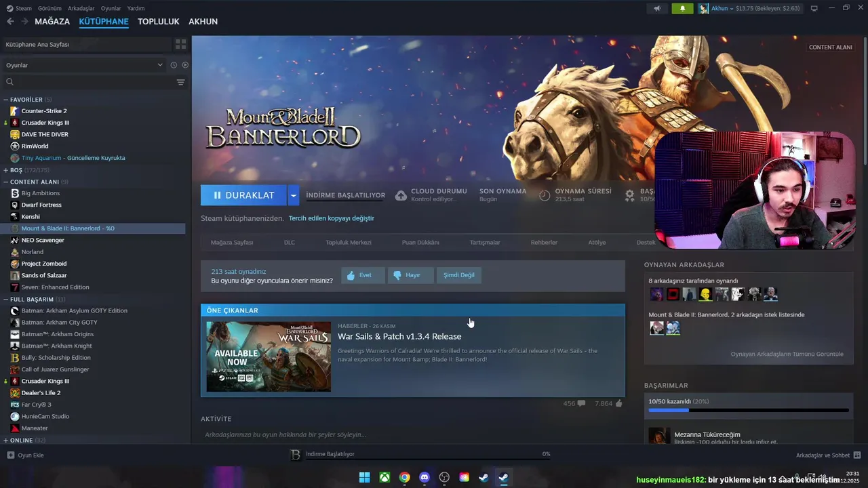Switch library to collections grid view
Image resolution: width=868 pixels, height=488 pixels.
180,44
